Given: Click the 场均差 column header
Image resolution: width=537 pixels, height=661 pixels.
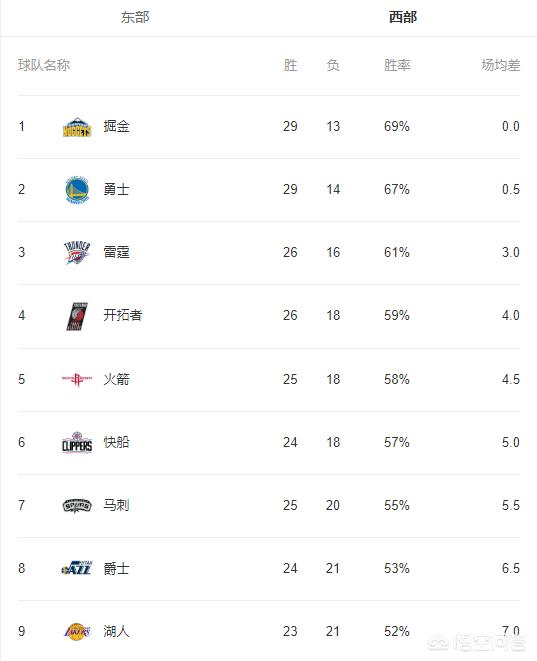Looking at the screenshot, I should [x=501, y=65].
